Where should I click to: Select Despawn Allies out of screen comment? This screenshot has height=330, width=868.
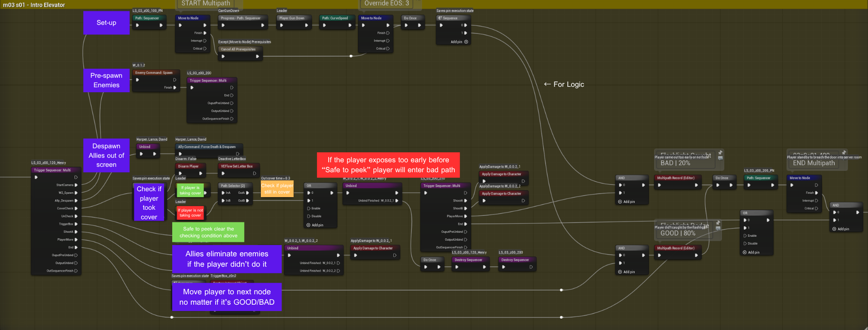point(106,156)
